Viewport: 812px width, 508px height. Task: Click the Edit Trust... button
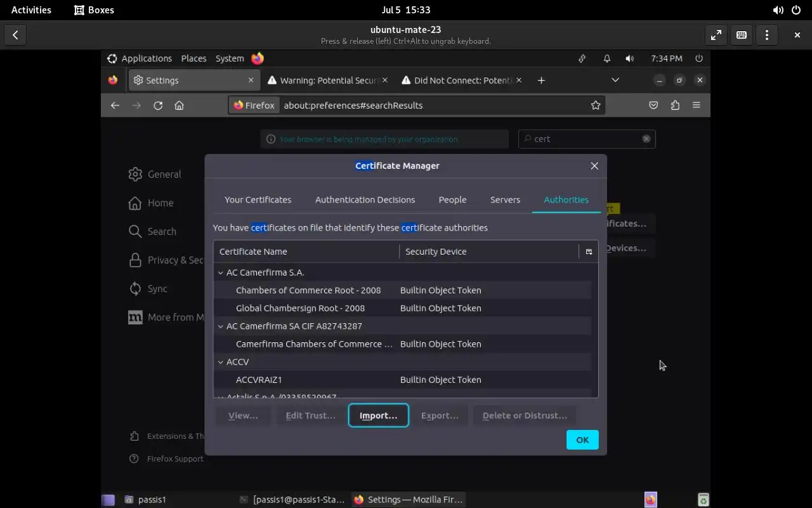coord(310,415)
